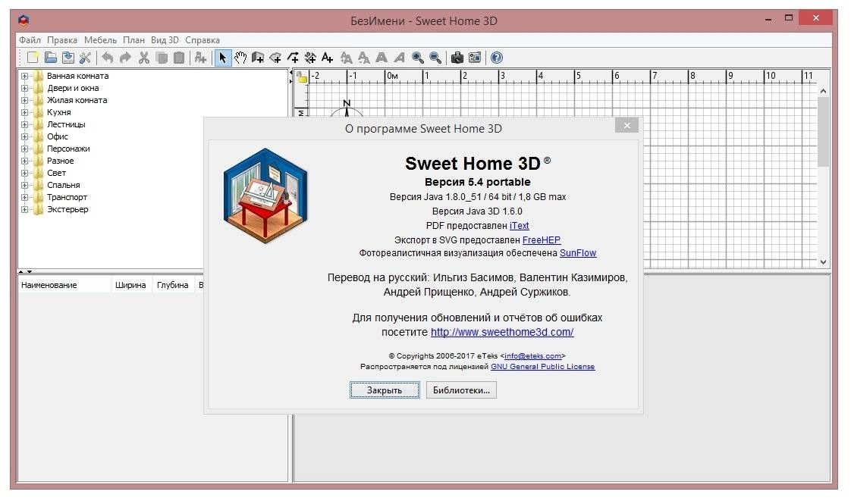
Task: Click plan scrollbar up arrow
Action: (824, 91)
